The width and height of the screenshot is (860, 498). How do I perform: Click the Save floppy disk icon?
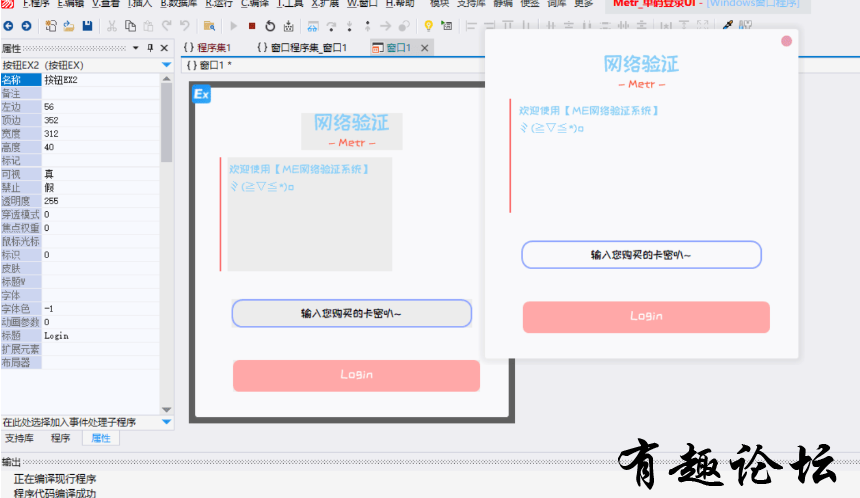[x=88, y=26]
